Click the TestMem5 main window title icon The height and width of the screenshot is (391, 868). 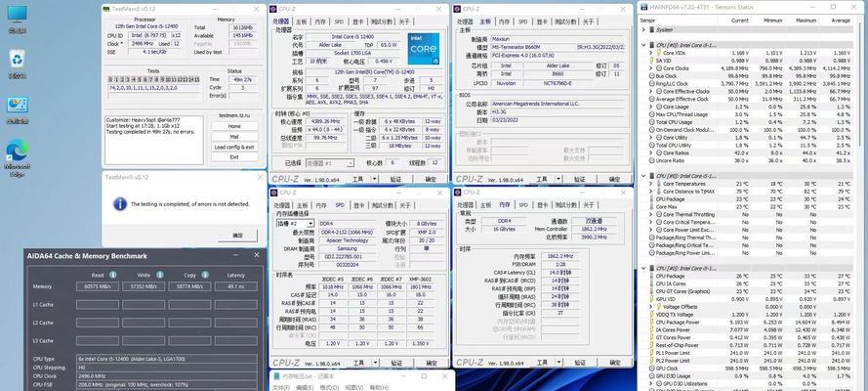106,9
